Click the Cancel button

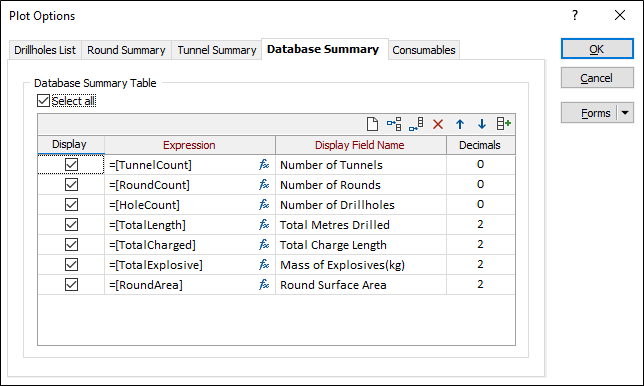coord(597,78)
